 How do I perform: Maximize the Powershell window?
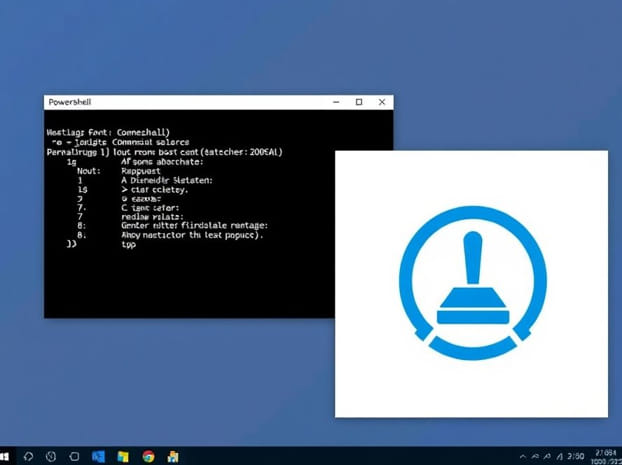[359, 102]
